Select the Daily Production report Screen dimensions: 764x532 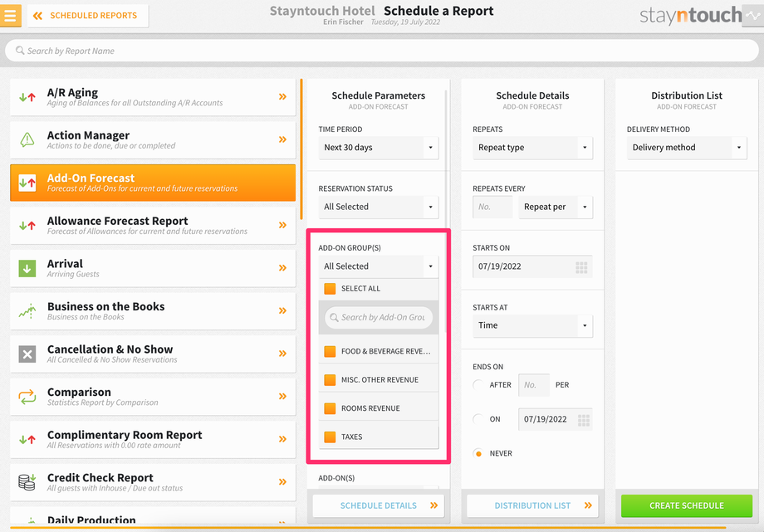point(153,516)
